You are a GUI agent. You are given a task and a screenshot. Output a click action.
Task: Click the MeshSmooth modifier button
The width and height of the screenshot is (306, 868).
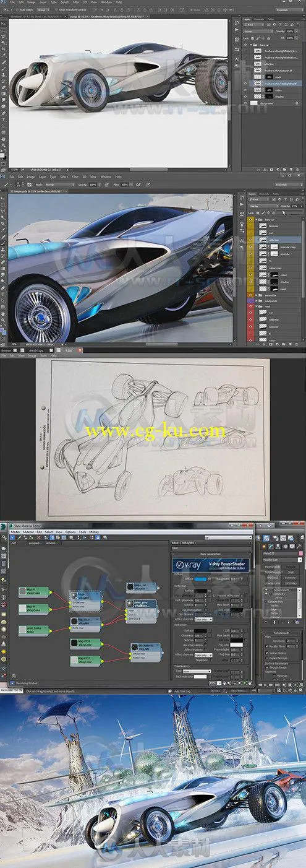(x=273, y=567)
